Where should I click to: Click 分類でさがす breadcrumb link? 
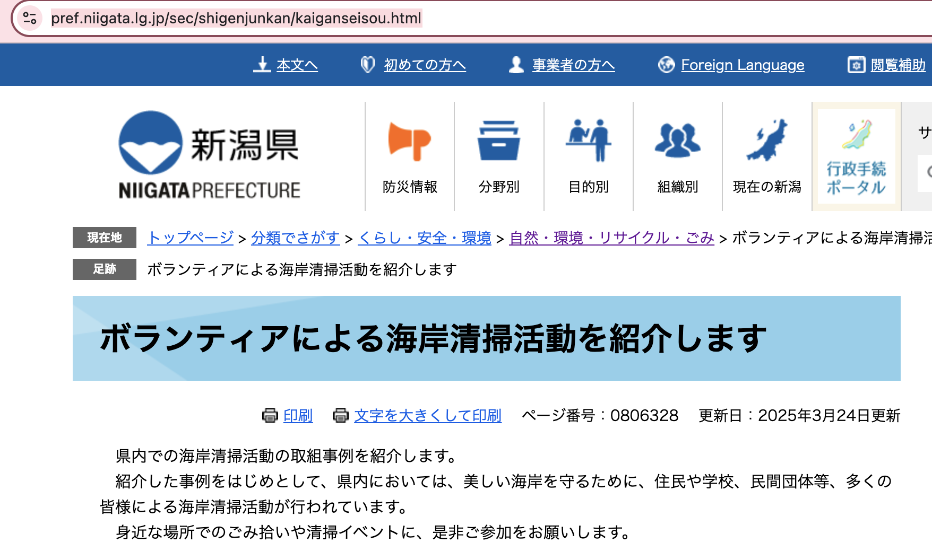pos(295,238)
